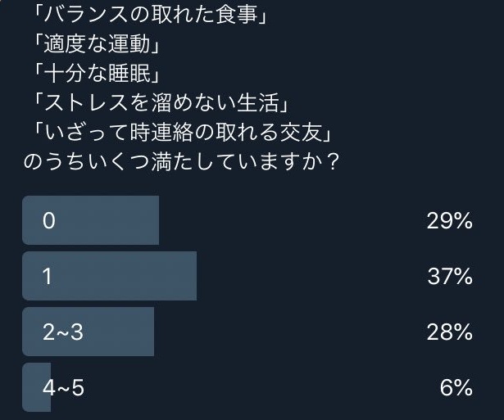The width and height of the screenshot is (504, 420).
Task: Click the 「適度な運動」 text line
Action: [97, 41]
